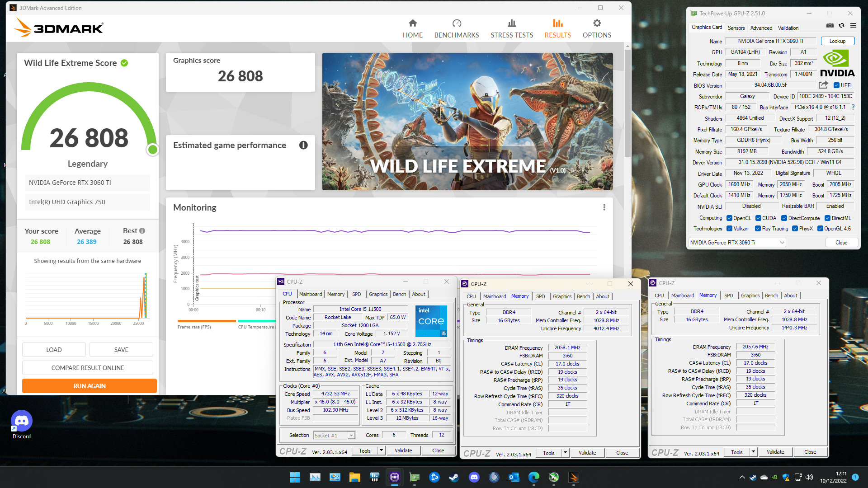Open SPD tab in middle CPU-Z window

pyautogui.click(x=540, y=296)
